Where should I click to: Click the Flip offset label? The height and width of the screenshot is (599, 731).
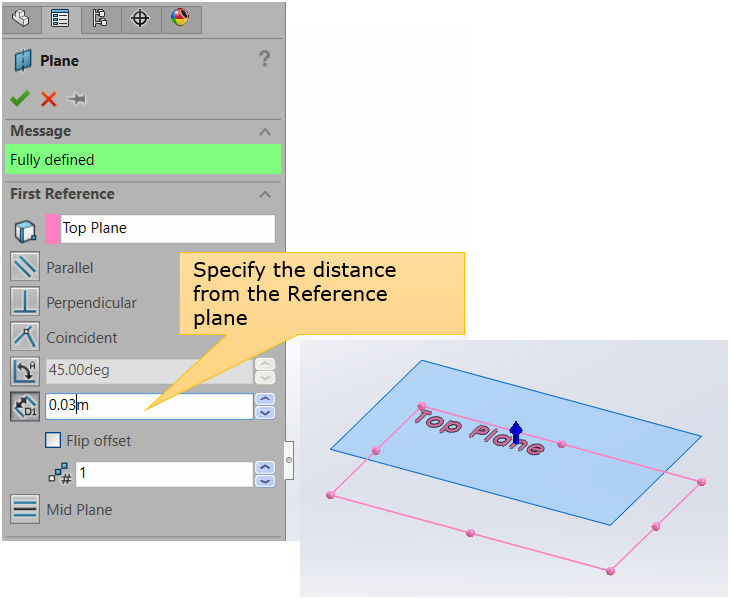[x=99, y=441]
